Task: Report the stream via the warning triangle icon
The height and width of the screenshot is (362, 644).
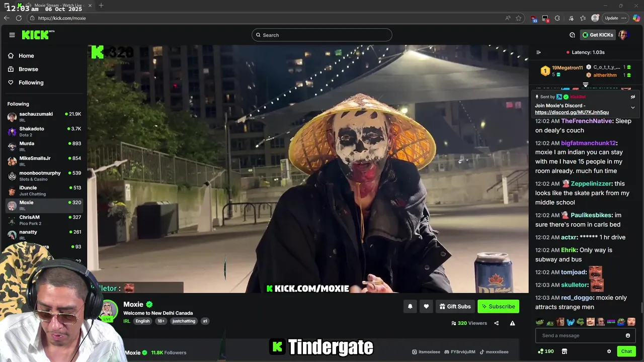Action: 512,323
